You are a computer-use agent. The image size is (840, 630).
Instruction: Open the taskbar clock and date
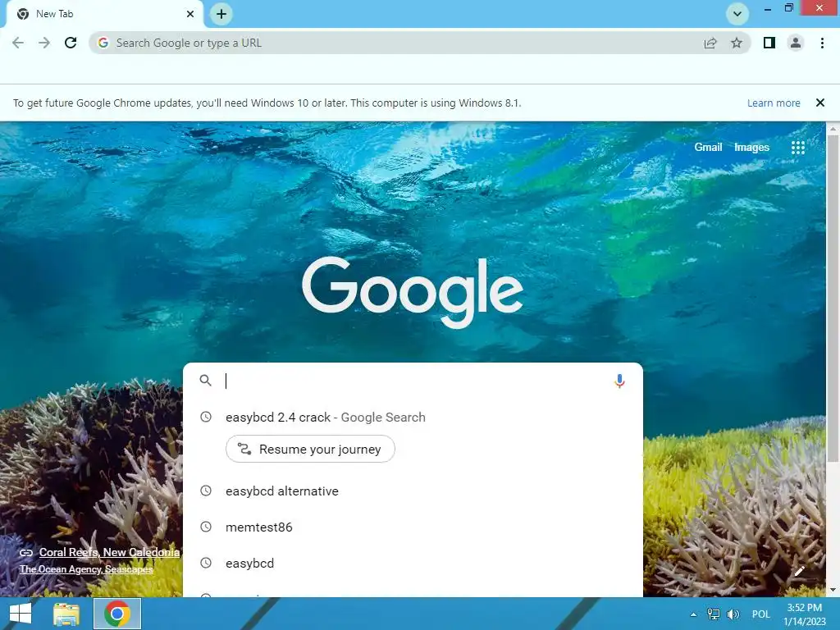tap(804, 614)
